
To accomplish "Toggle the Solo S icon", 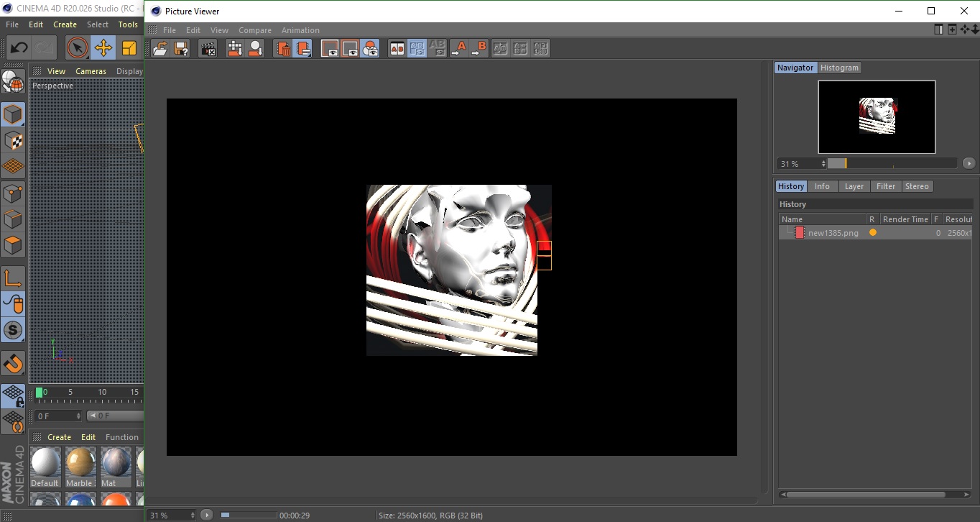I will [13, 330].
